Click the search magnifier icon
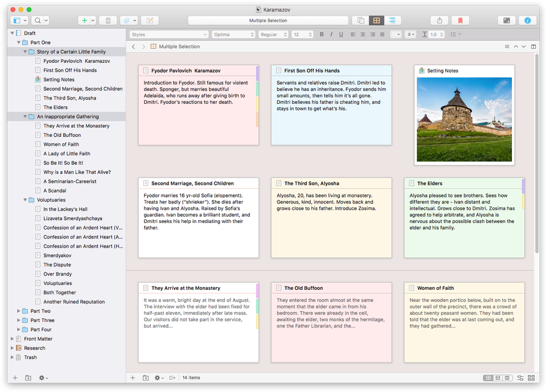Viewport: 547px width, 392px height. (x=38, y=21)
